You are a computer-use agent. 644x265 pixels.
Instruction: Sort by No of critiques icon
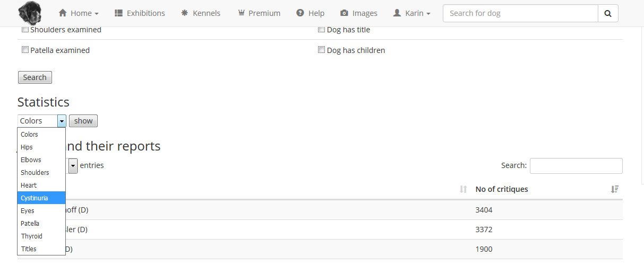[615, 189]
